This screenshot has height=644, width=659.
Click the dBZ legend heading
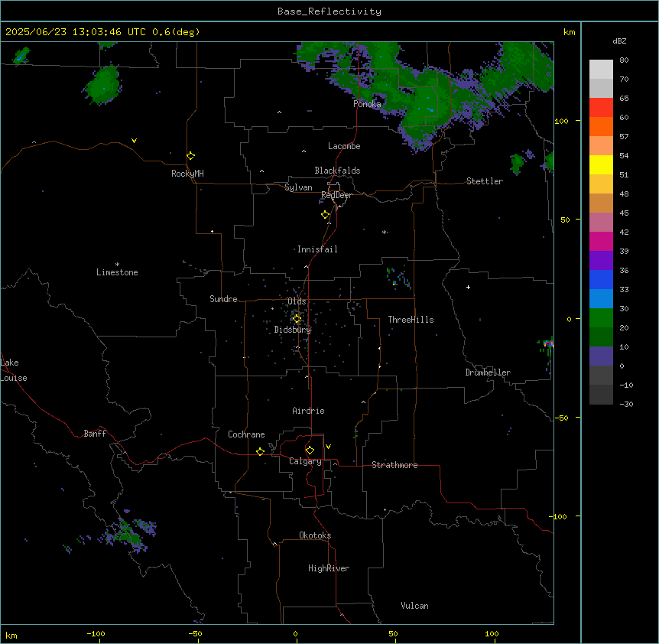(619, 41)
